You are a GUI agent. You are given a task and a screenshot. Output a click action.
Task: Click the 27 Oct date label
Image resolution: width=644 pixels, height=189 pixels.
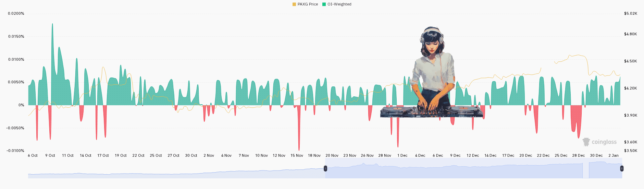pos(174,155)
